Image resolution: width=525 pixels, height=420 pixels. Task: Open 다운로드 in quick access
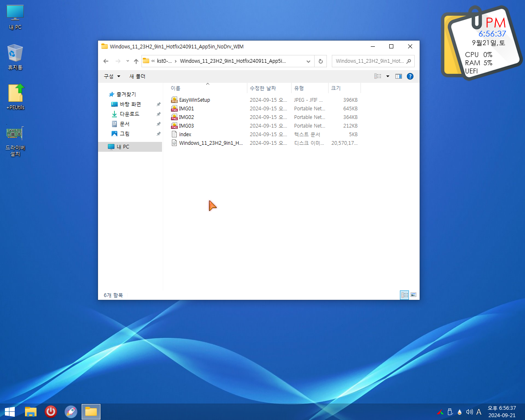coord(129,114)
